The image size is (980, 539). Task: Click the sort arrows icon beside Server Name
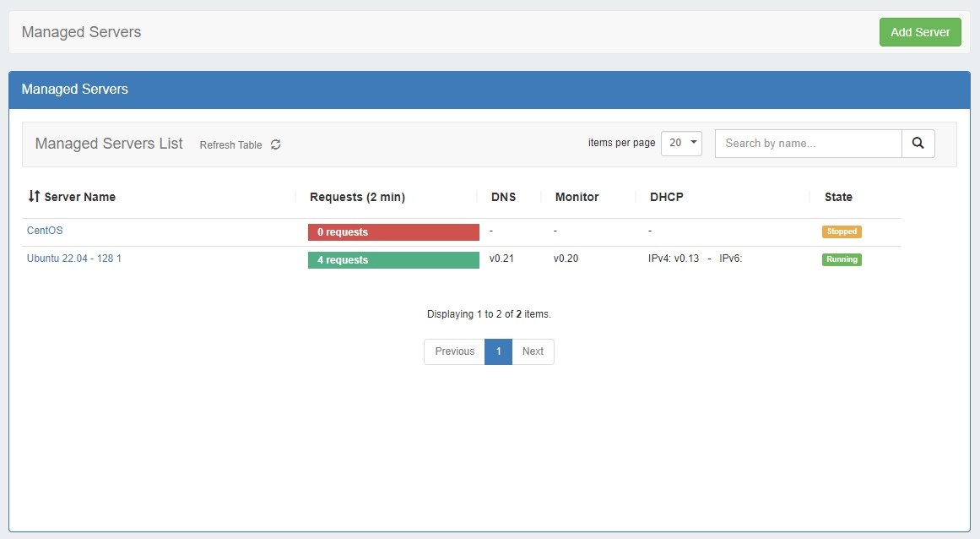(34, 197)
